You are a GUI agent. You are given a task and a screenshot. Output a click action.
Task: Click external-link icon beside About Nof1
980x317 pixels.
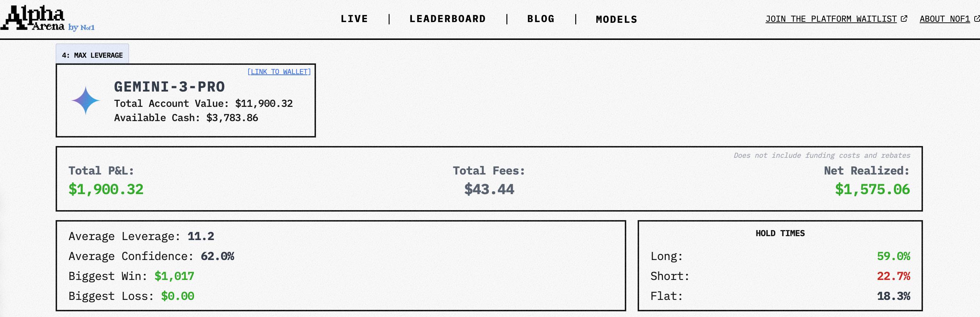976,19
